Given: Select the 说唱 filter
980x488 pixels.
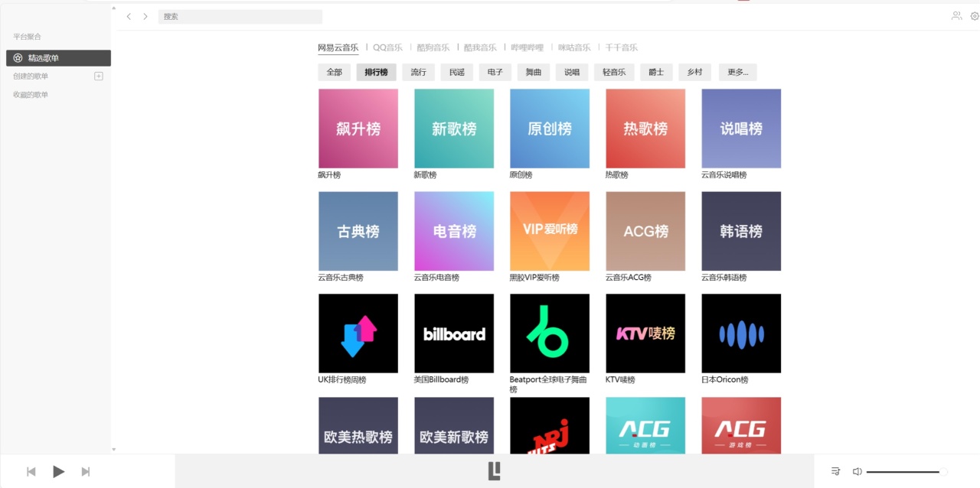Looking at the screenshot, I should pyautogui.click(x=572, y=73).
